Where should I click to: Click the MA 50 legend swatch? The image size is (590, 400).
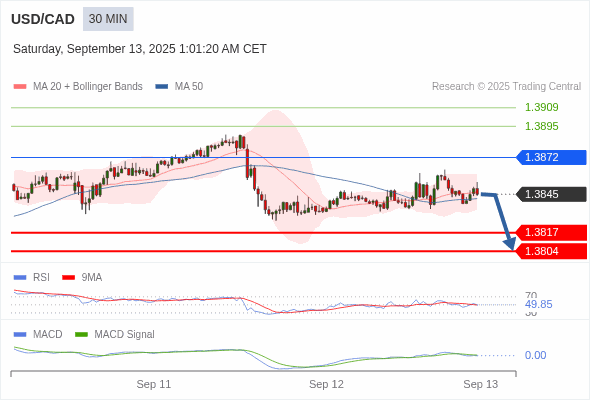click(162, 87)
